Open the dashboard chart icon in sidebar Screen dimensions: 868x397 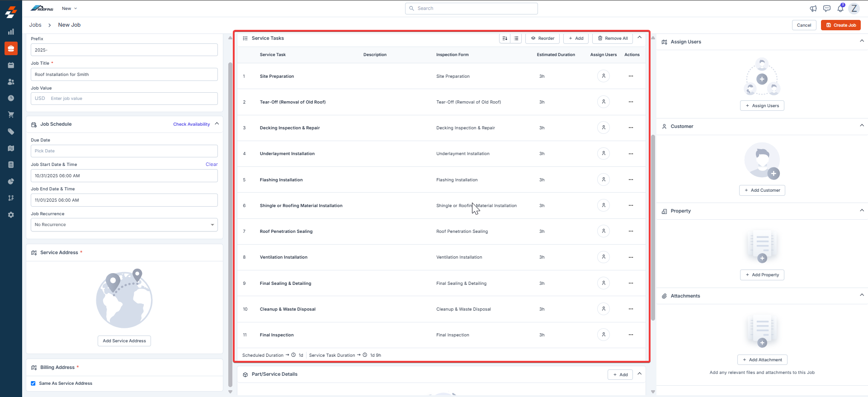click(11, 32)
